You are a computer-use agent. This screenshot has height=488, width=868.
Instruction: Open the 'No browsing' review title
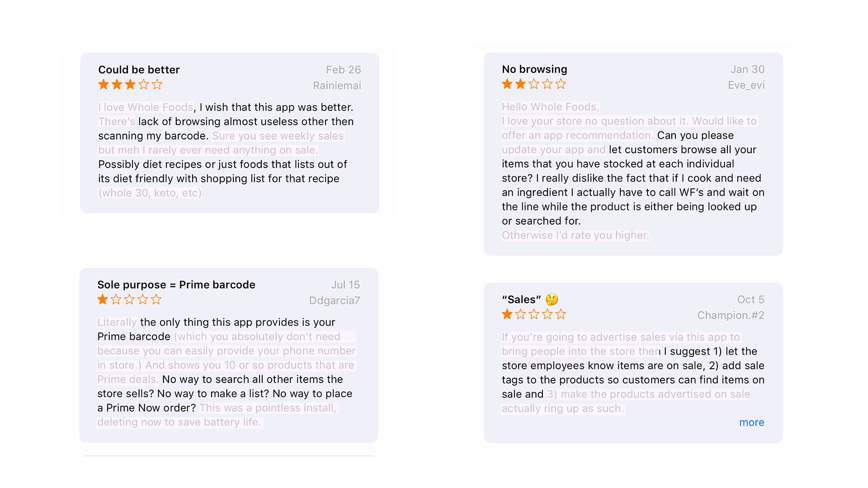tap(534, 69)
